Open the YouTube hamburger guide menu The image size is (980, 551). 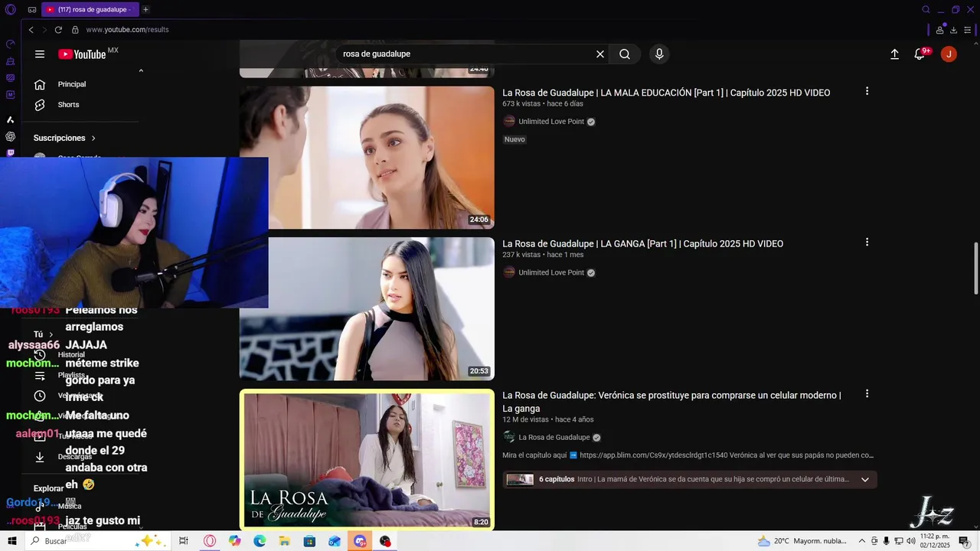40,54
